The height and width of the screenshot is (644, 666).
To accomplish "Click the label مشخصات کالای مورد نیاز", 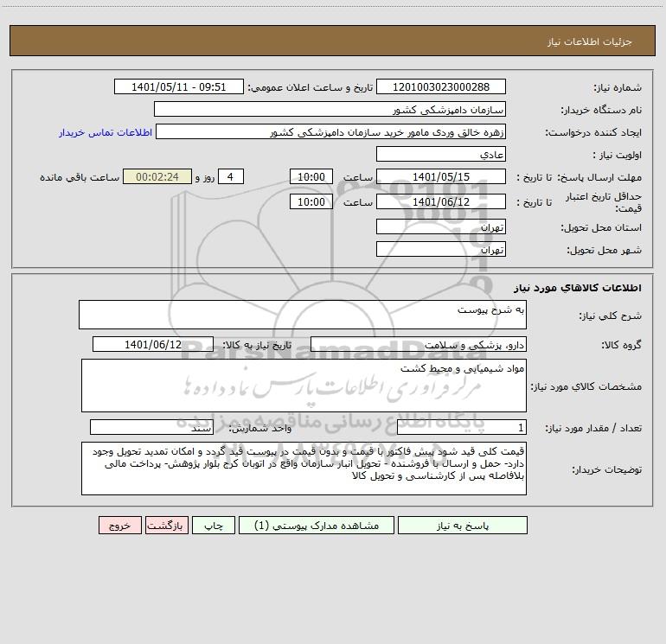I will (x=586, y=386).
